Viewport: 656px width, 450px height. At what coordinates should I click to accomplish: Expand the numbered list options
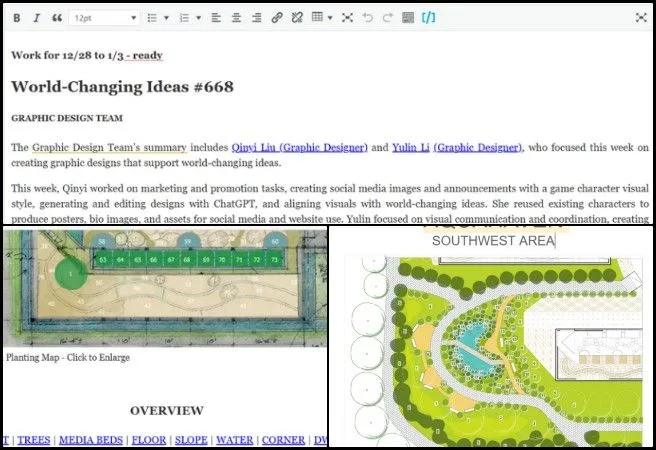pos(198,18)
